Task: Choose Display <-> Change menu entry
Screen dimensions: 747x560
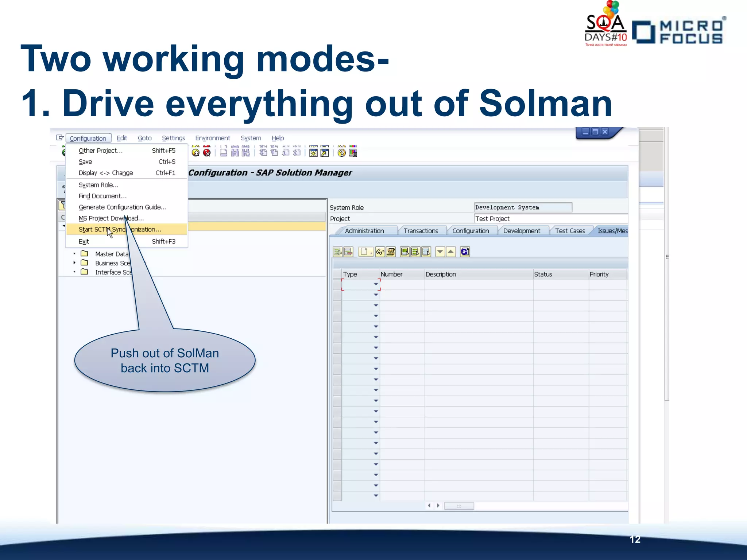Action: (127, 173)
